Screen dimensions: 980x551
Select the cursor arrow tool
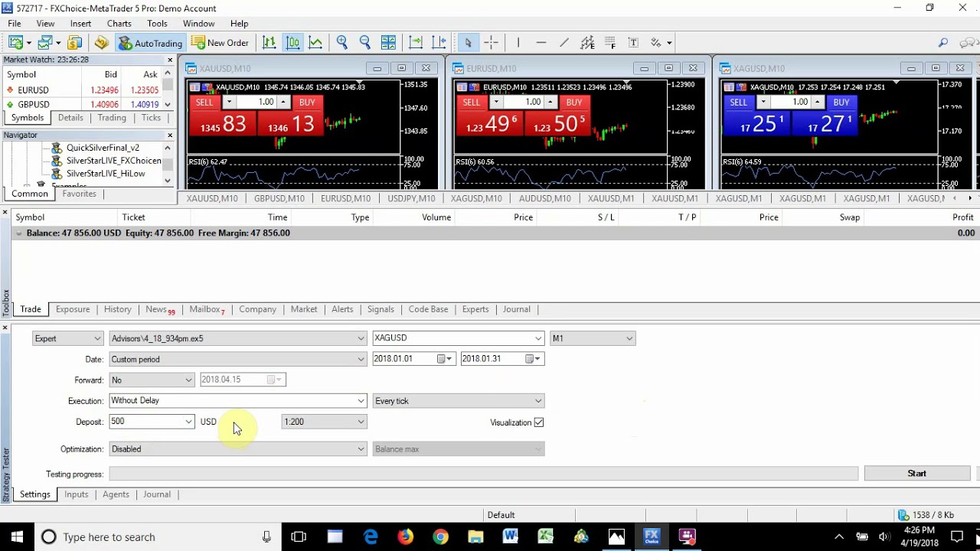(468, 43)
